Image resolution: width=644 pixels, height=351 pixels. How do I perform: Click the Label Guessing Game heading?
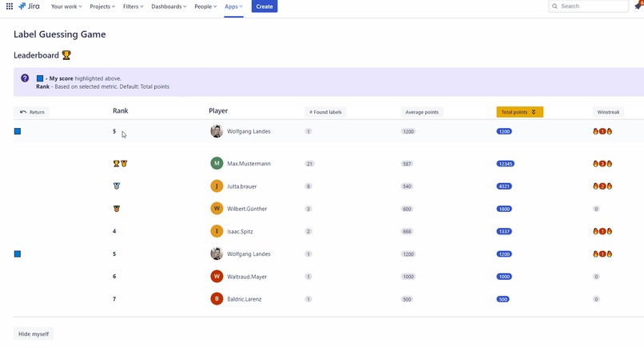(x=60, y=34)
